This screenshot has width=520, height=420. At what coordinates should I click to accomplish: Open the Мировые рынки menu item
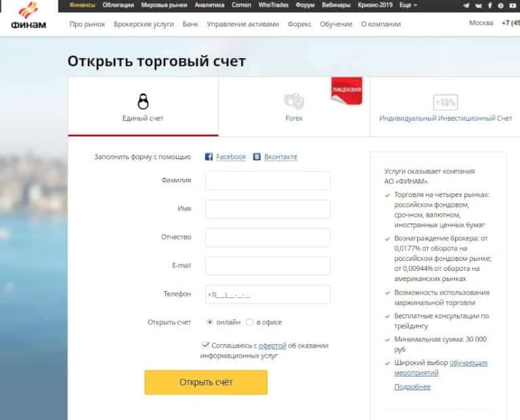(x=164, y=5)
